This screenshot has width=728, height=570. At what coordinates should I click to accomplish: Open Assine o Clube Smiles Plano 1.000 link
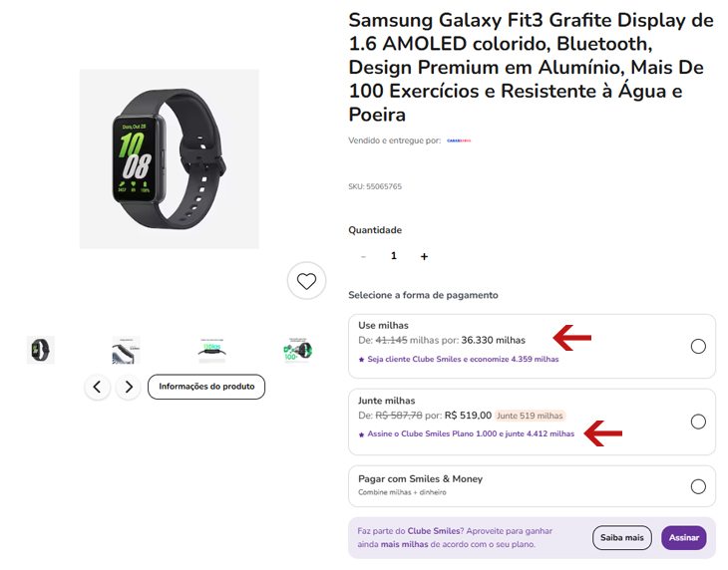[471, 433]
